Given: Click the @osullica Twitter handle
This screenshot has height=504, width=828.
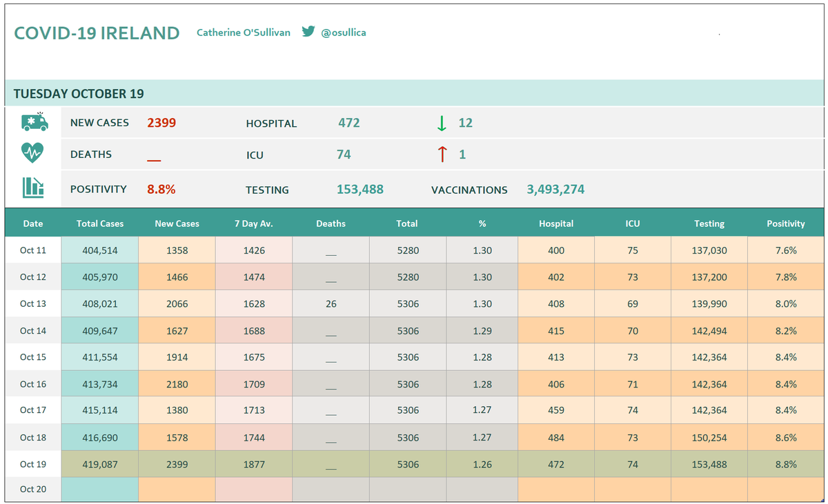Looking at the screenshot, I should (344, 32).
